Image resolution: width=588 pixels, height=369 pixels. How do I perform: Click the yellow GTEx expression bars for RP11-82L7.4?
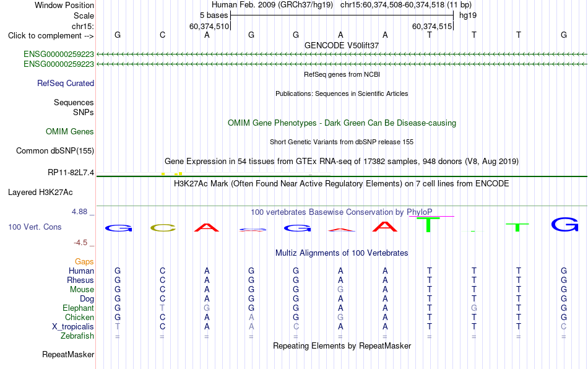point(171,173)
